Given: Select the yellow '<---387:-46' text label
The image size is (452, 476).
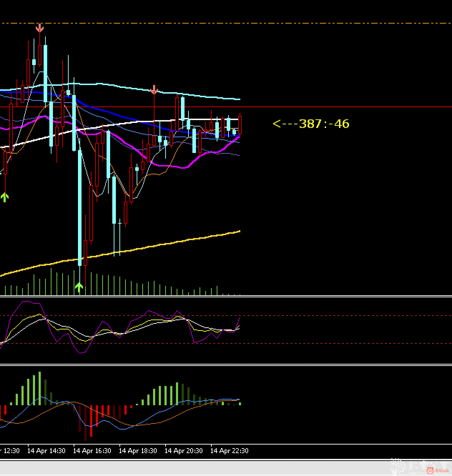Looking at the screenshot, I should point(311,124).
